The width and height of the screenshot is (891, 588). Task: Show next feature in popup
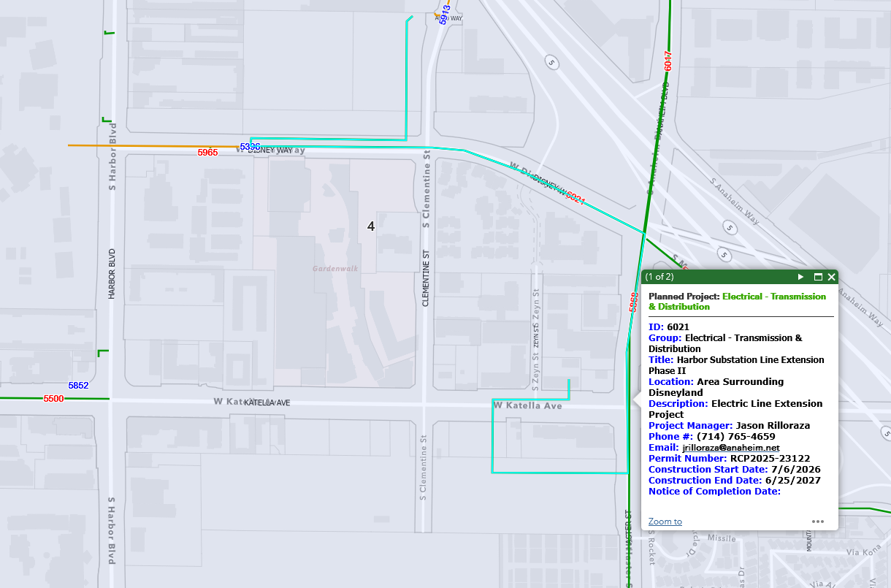(800, 277)
